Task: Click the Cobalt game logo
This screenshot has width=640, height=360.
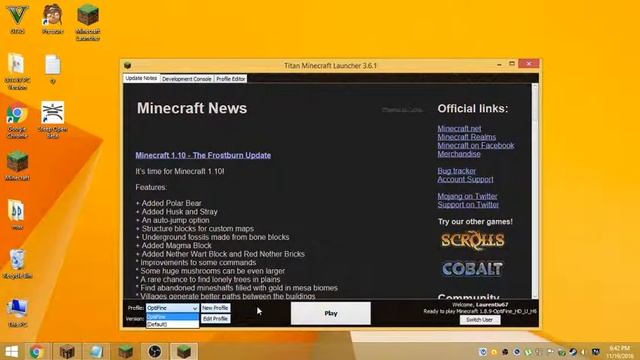Action: click(473, 269)
